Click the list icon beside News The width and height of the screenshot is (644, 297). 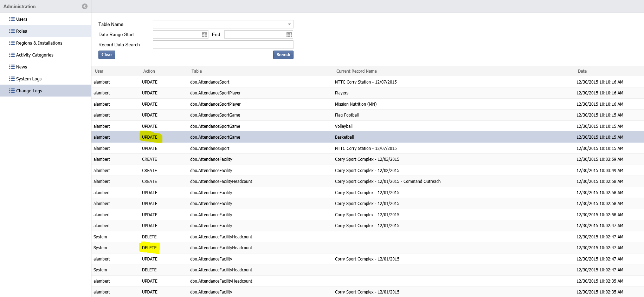coord(12,67)
